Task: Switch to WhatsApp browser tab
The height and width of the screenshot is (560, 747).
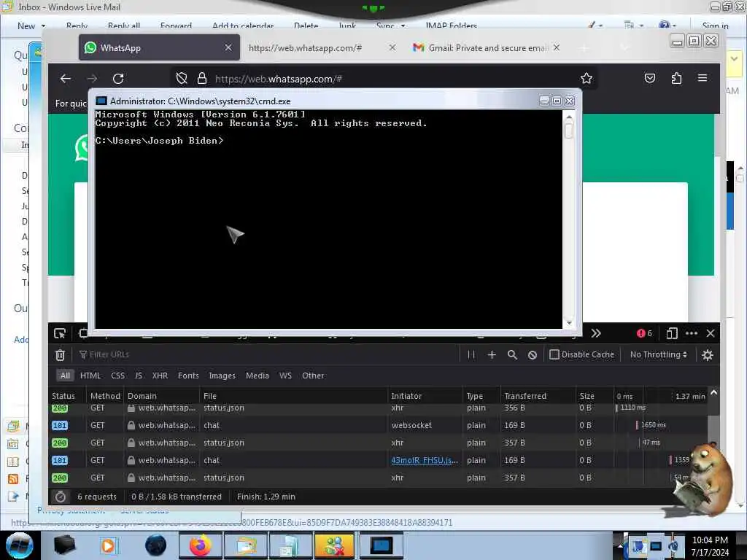Action: 159,47
